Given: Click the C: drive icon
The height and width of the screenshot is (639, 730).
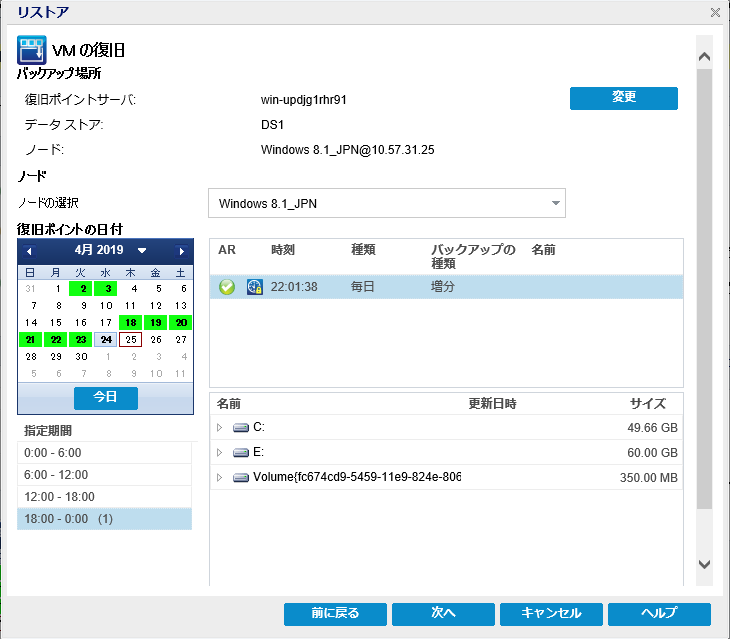Looking at the screenshot, I should click(x=241, y=427).
